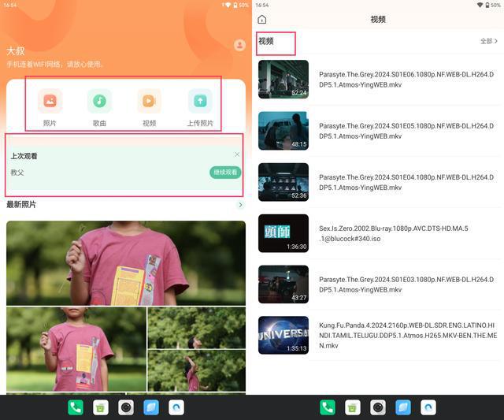Viewport: 504px width, 420px height.
Task: Select the Parasyte S01E05 file name text
Action: (x=406, y=131)
